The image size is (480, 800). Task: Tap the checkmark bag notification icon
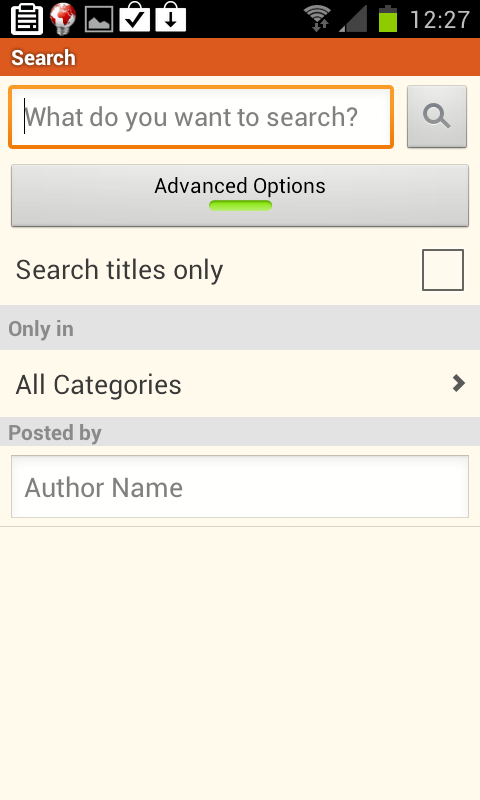[x=135, y=17]
